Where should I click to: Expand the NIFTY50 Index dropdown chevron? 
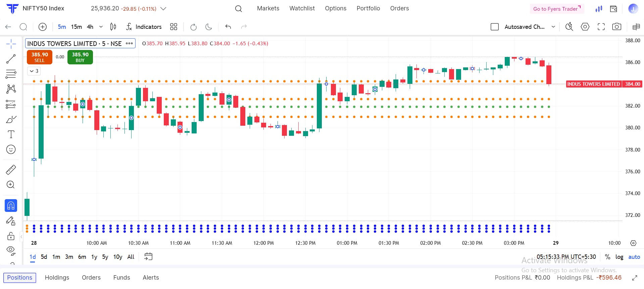[x=163, y=9]
